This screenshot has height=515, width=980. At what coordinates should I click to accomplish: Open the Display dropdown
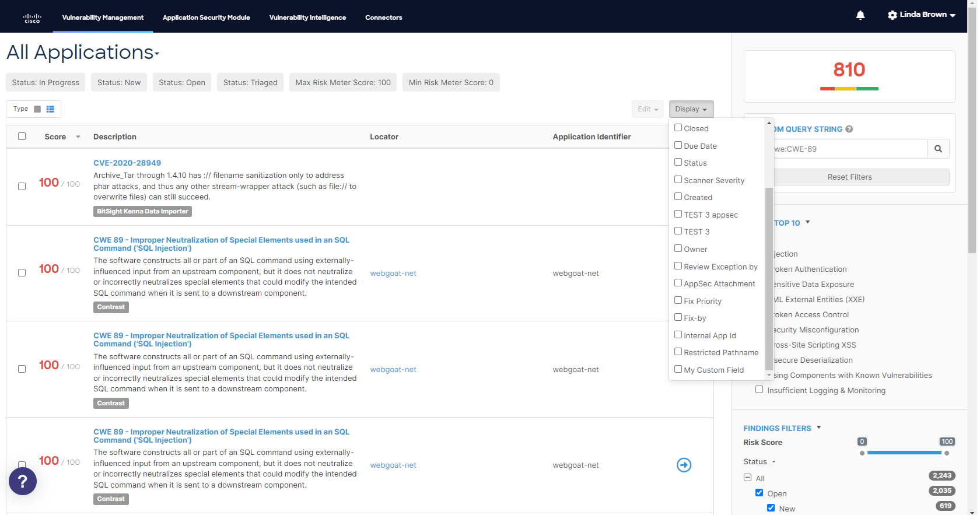[691, 109]
